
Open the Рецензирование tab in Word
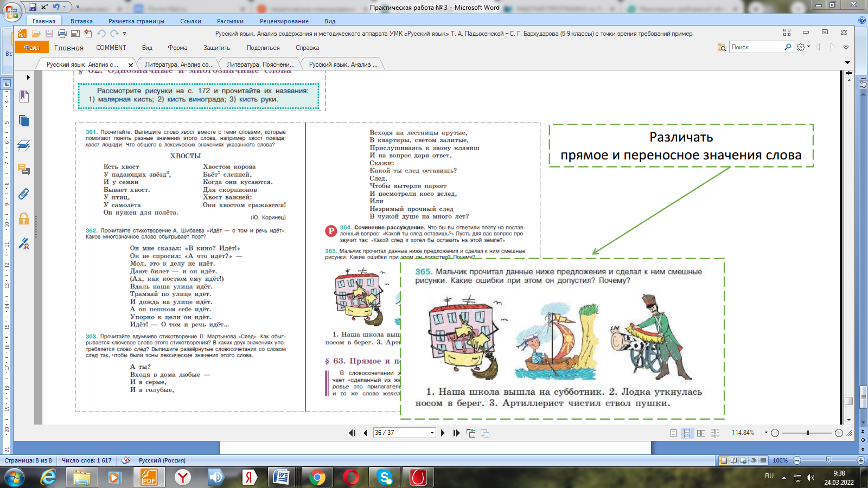284,21
